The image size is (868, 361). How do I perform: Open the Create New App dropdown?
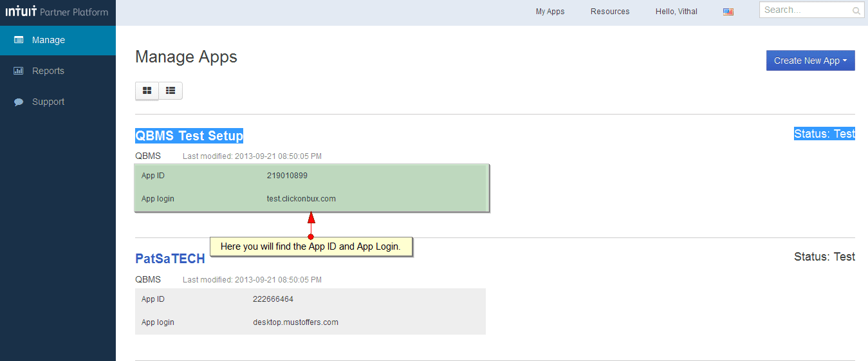pyautogui.click(x=810, y=60)
